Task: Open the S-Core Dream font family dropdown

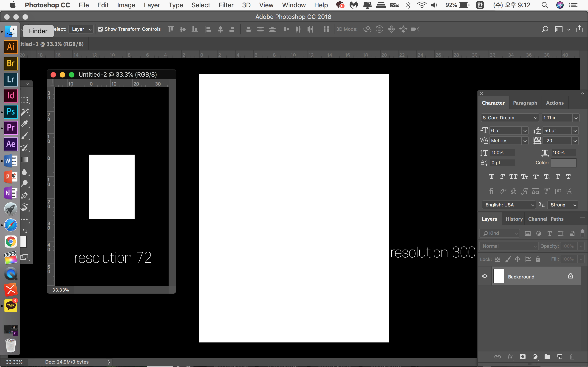Action: coord(535,118)
